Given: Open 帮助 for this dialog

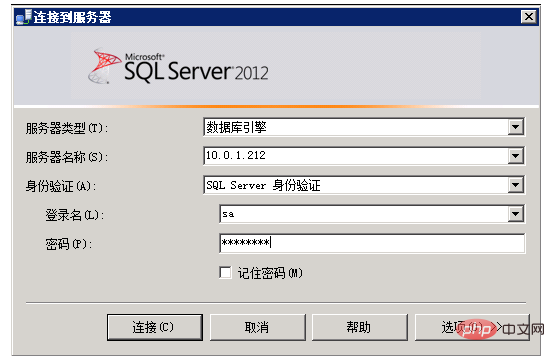Looking at the screenshot, I should pyautogui.click(x=359, y=327).
